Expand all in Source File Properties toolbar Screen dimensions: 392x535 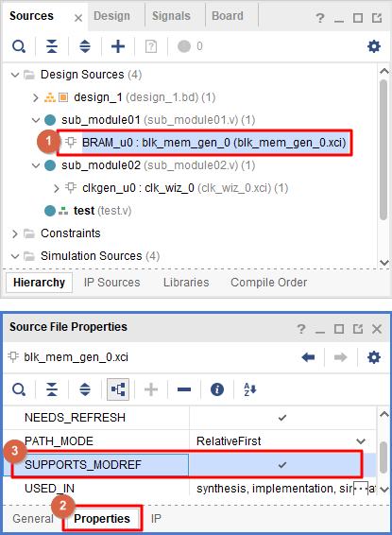(x=85, y=389)
